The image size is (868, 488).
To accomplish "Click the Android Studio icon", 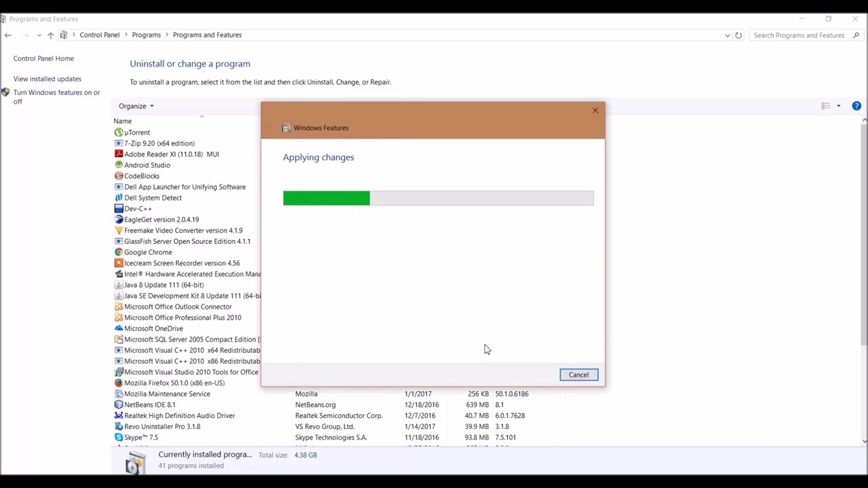I will click(x=119, y=165).
